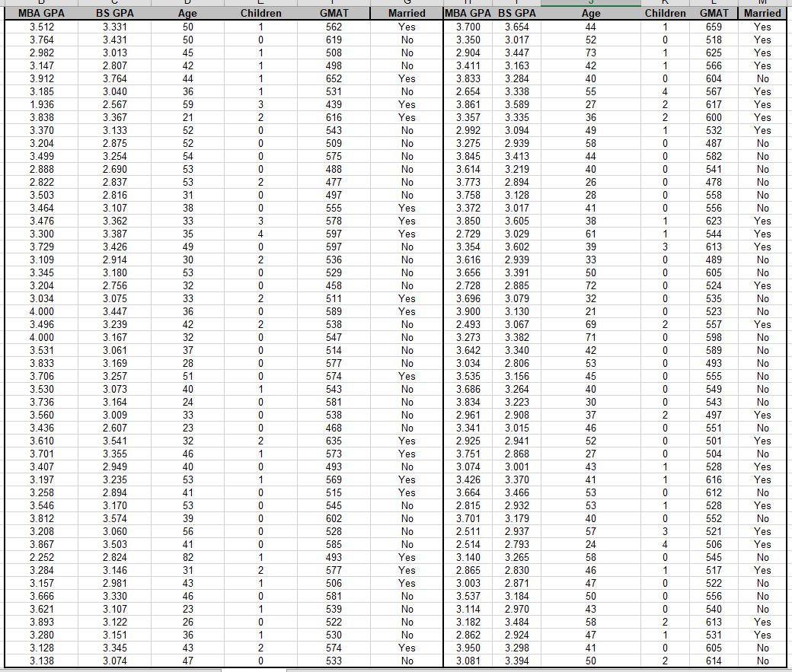This screenshot has width=792, height=672.
Task: Select the age cell showing 69
Action: click(x=590, y=325)
